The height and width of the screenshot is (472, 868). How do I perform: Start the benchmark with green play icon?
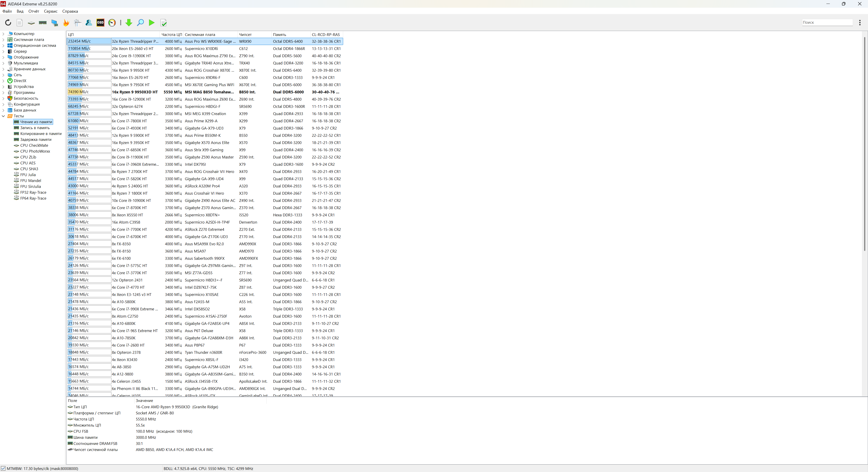tap(152, 23)
